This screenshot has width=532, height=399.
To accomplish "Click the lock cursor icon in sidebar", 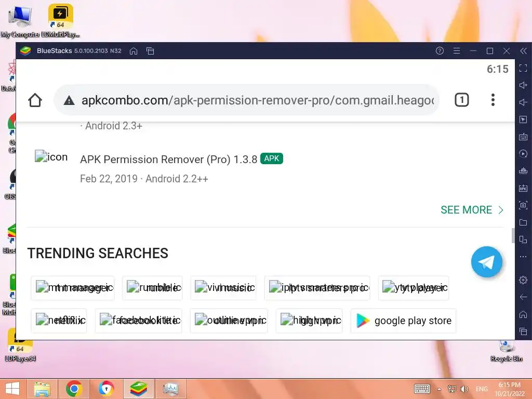I will coord(523,119).
